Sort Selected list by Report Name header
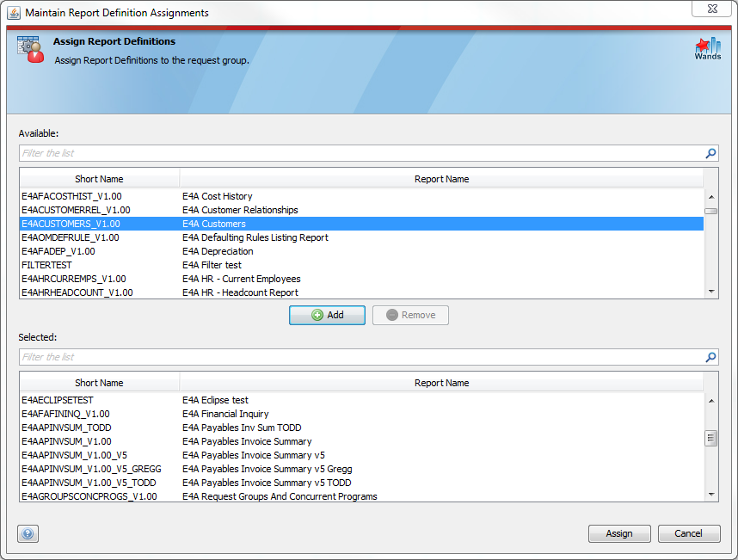 coord(441,383)
